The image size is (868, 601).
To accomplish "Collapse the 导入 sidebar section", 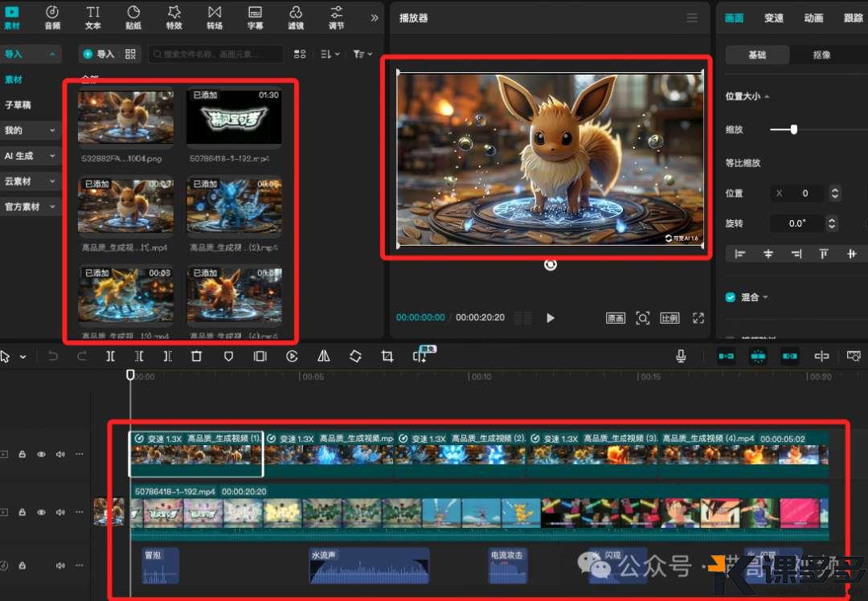I will [x=52, y=54].
